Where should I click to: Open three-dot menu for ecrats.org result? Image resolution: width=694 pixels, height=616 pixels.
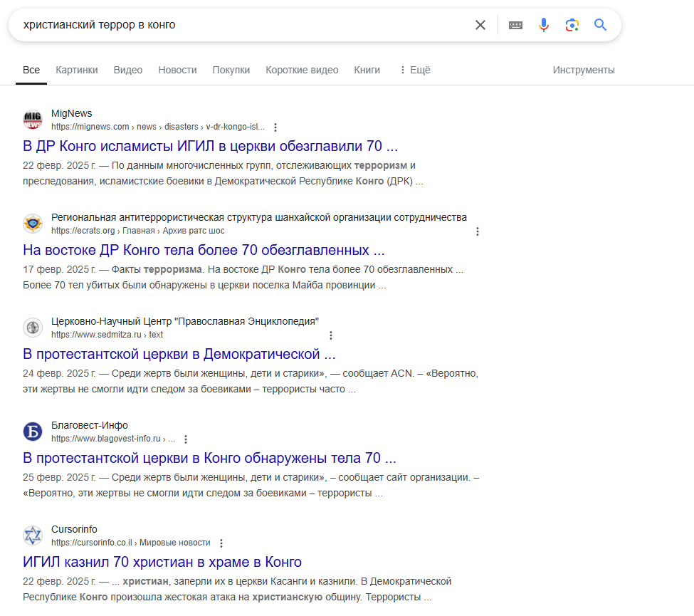pos(478,231)
